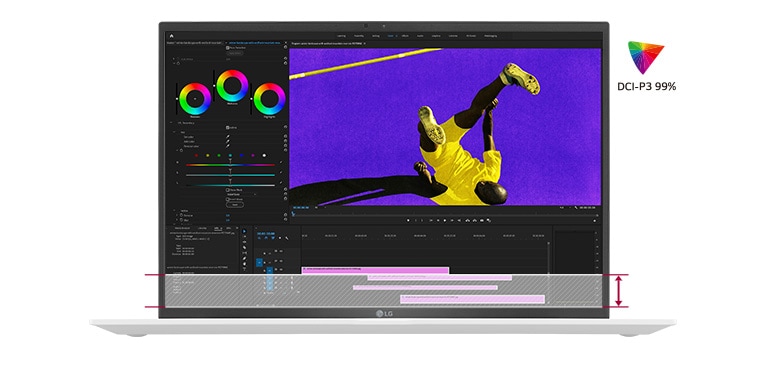Click Go to In point
This screenshot has width=768, height=384.
coord(431,220)
